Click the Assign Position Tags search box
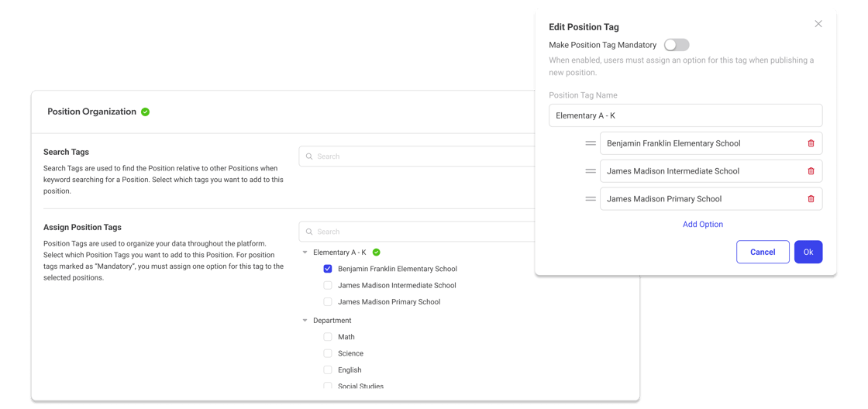The height and width of the screenshot is (409, 868). click(x=418, y=232)
